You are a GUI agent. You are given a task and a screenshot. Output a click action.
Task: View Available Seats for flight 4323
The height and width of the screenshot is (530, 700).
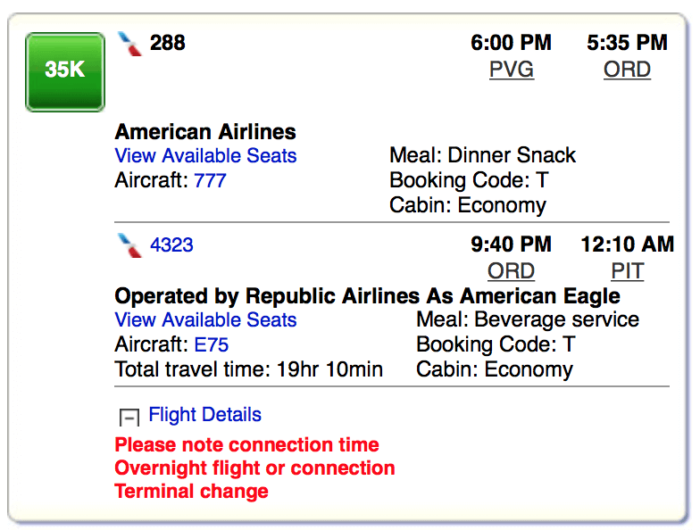coord(206,320)
